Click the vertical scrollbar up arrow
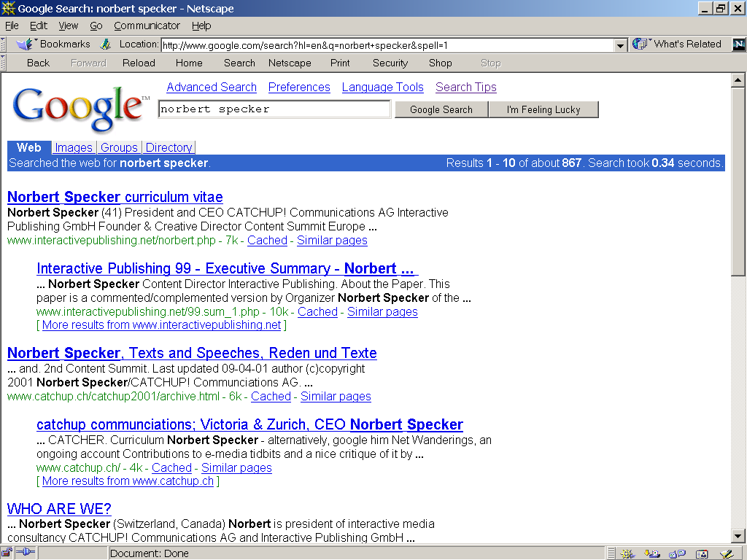 (738, 80)
